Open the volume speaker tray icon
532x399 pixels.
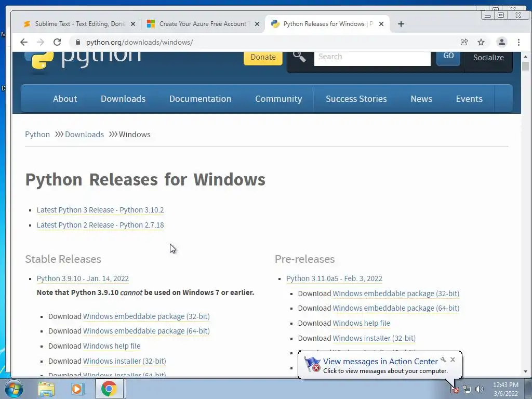[x=479, y=389]
